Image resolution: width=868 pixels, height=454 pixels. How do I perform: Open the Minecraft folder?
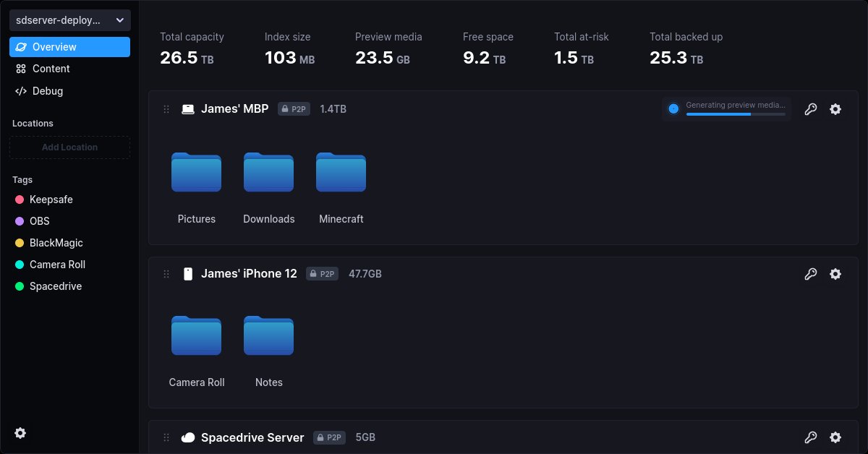(341, 188)
